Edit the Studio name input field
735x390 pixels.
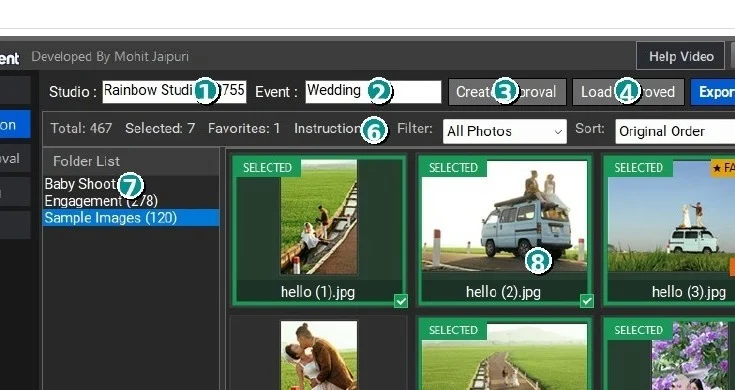[x=174, y=91]
